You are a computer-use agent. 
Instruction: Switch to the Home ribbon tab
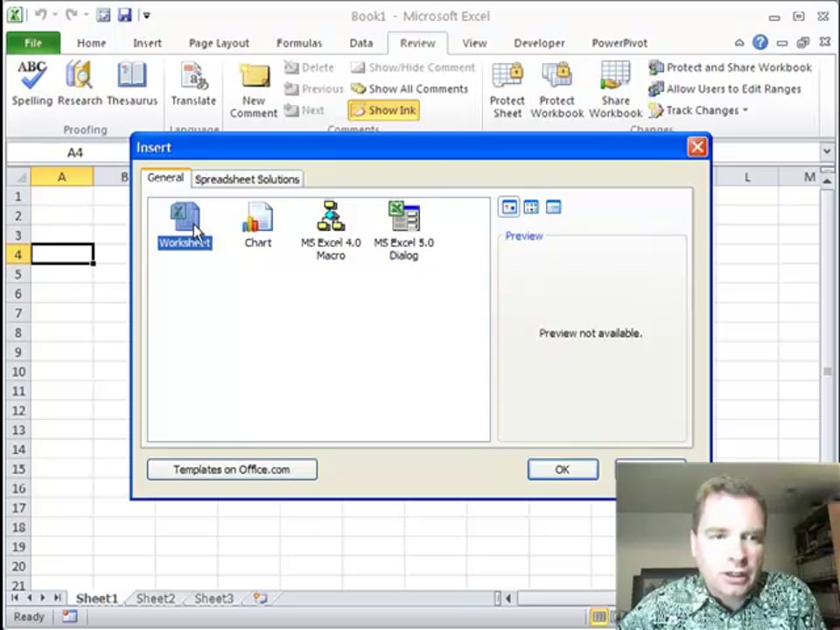[91, 43]
